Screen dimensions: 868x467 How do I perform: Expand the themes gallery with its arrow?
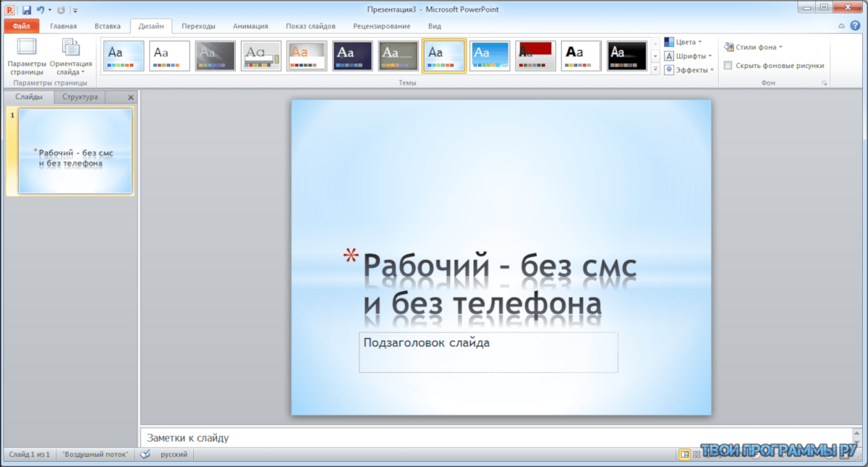click(x=657, y=70)
